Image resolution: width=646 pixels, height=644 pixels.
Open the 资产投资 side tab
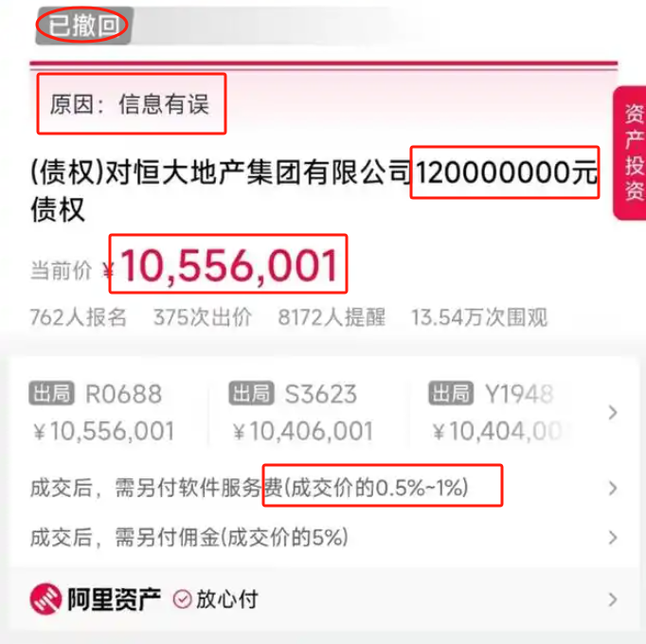point(630,152)
